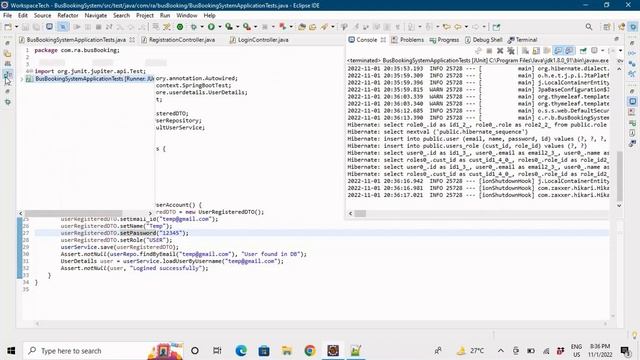Select the Debug perspective icon
The width and height of the screenshot is (640, 360).
633,27
